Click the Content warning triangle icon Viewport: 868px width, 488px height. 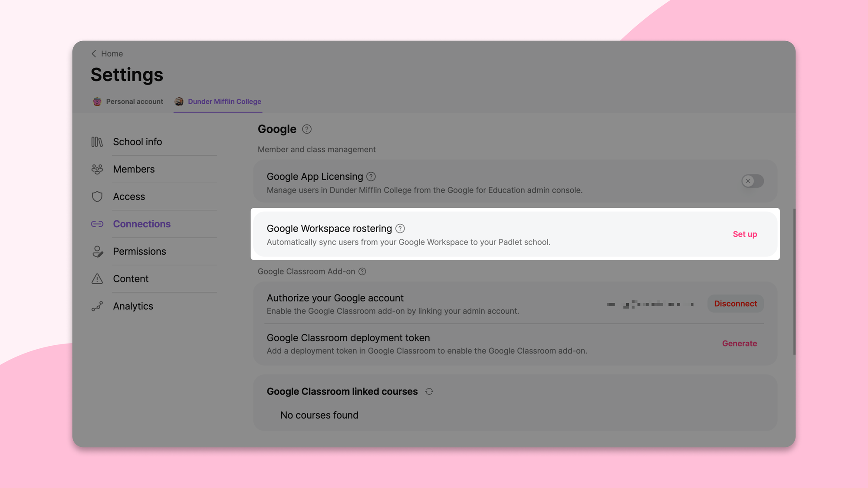click(x=97, y=278)
